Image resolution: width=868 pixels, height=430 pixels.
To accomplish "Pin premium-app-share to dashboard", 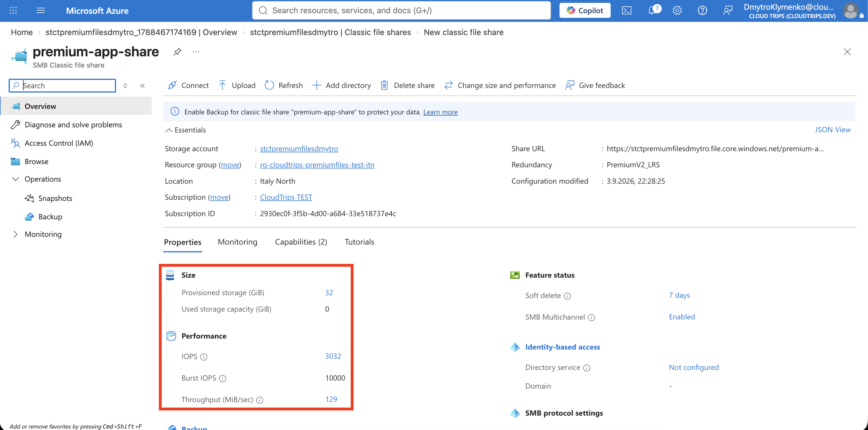I will click(x=177, y=52).
